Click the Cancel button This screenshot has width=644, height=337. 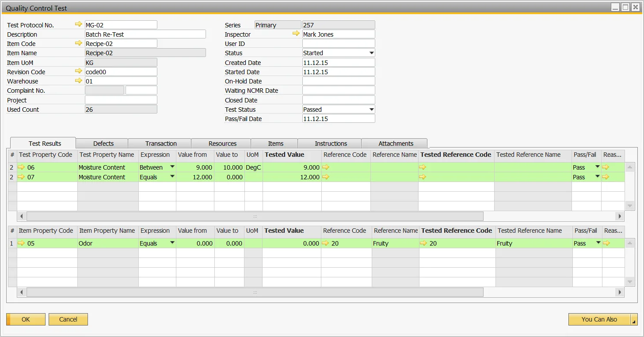(68, 319)
